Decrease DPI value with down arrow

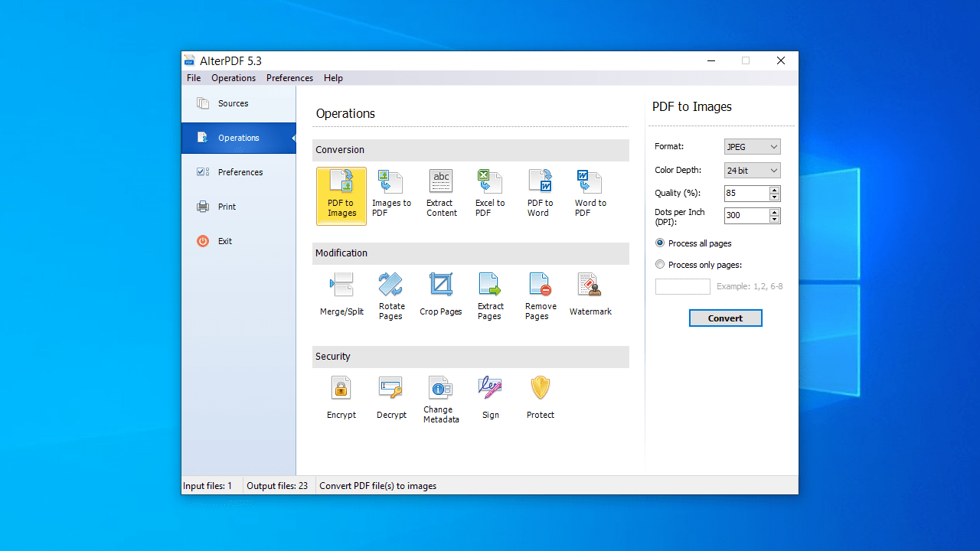(x=775, y=220)
